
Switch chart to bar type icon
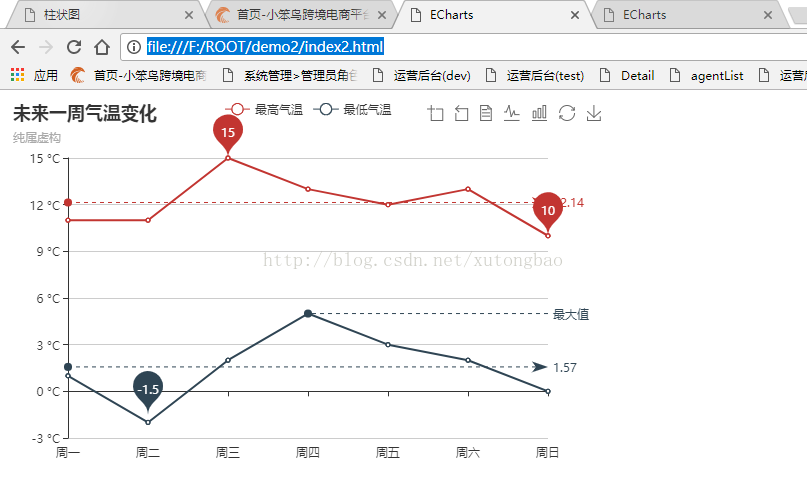click(x=539, y=113)
